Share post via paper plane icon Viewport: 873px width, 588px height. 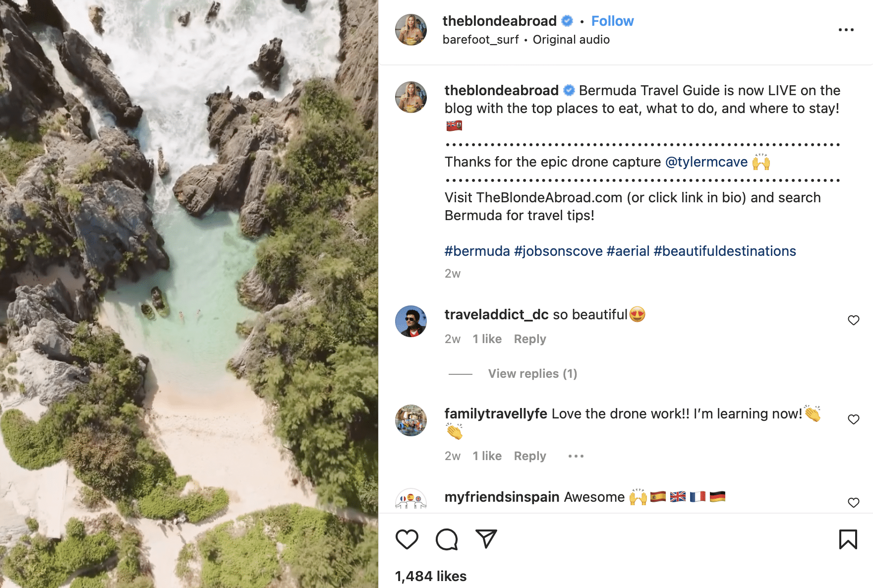click(x=486, y=539)
